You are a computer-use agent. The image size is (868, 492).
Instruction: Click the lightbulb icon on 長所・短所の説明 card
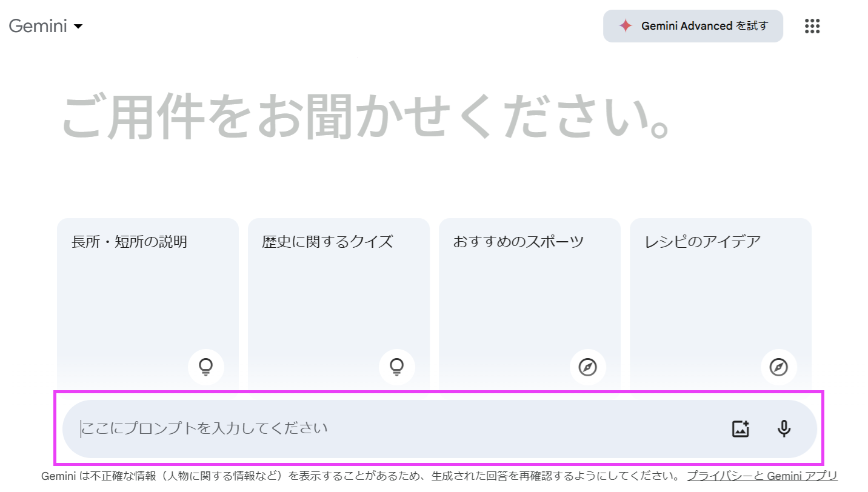[x=206, y=367]
